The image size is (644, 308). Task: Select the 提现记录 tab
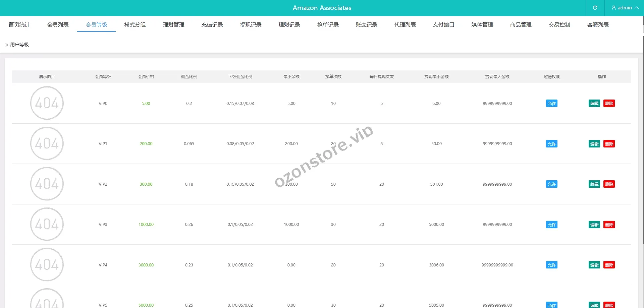(x=251, y=25)
